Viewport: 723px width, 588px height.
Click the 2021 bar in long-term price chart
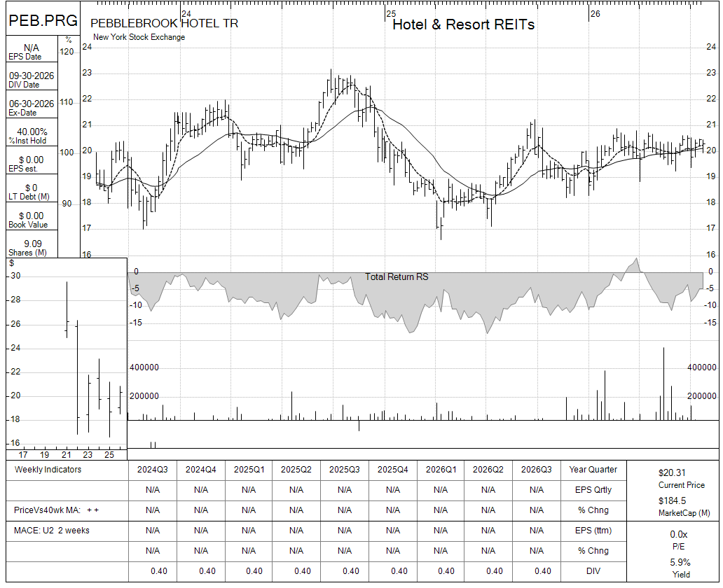(x=67, y=309)
